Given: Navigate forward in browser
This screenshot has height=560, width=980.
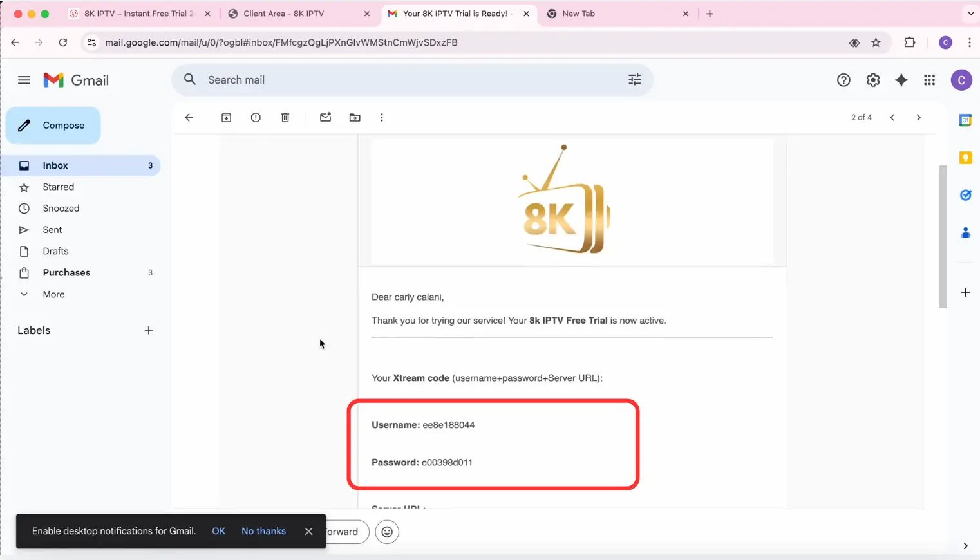Looking at the screenshot, I should [x=39, y=42].
